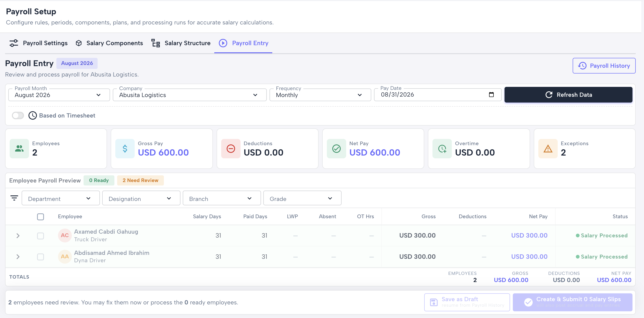Click the floppy disk icon on Save as Draft
This screenshot has height=318, width=644.
pyautogui.click(x=434, y=302)
